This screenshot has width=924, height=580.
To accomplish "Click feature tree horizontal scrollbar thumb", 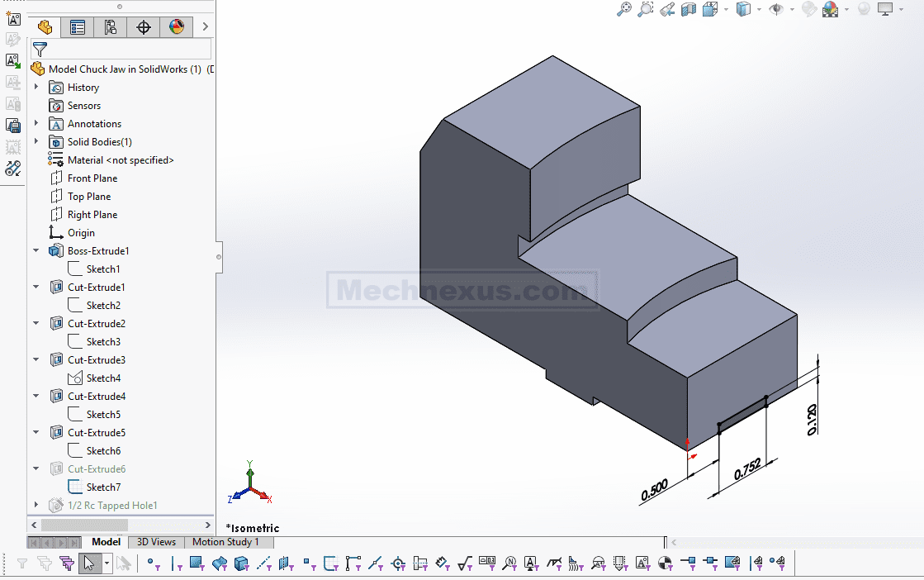I will (x=84, y=525).
